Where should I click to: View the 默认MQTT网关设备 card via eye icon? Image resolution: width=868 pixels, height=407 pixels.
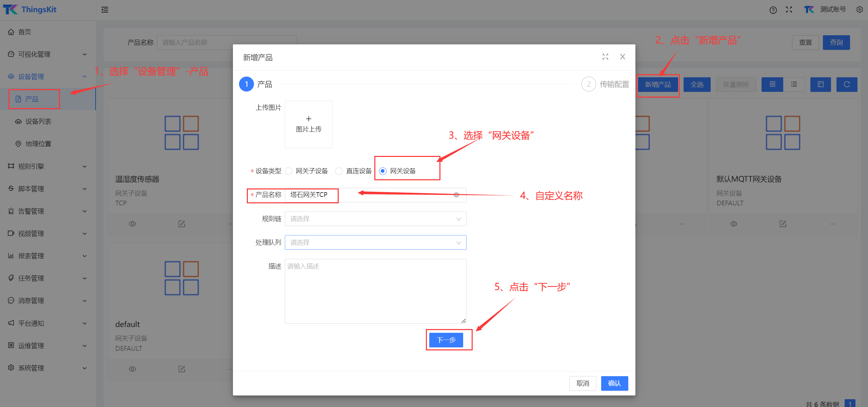tap(734, 224)
